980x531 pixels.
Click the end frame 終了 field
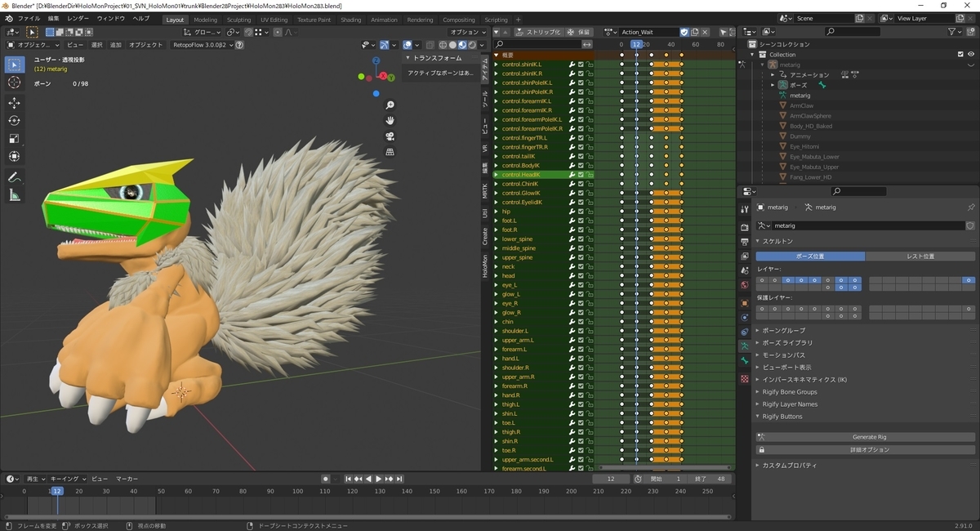710,479
